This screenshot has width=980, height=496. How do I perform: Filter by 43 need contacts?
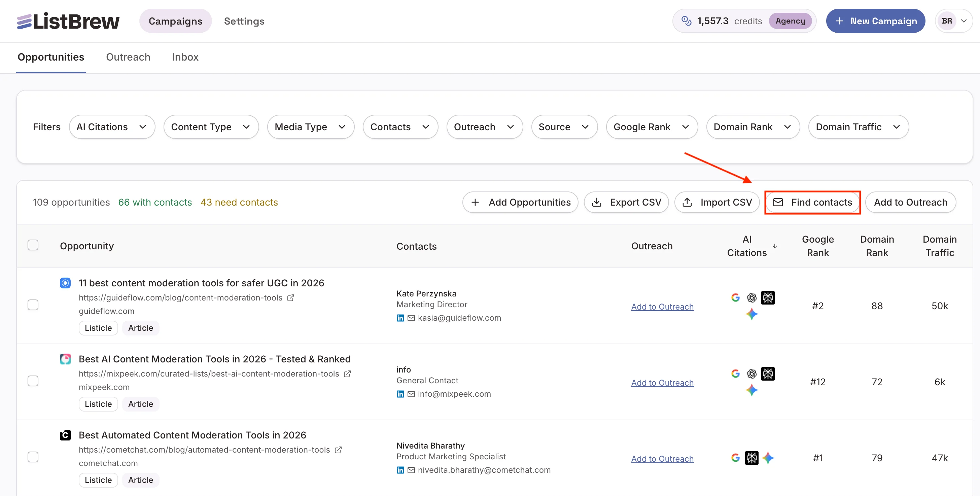point(239,202)
